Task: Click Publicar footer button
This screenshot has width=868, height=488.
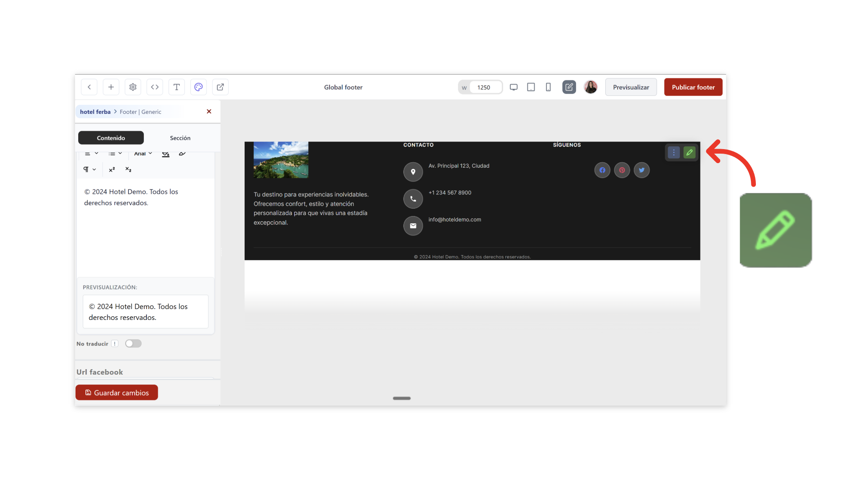Action: [693, 87]
